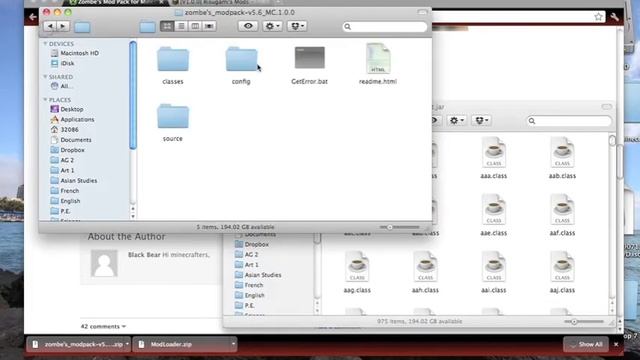Select English in jar window sidebar

tap(250, 295)
